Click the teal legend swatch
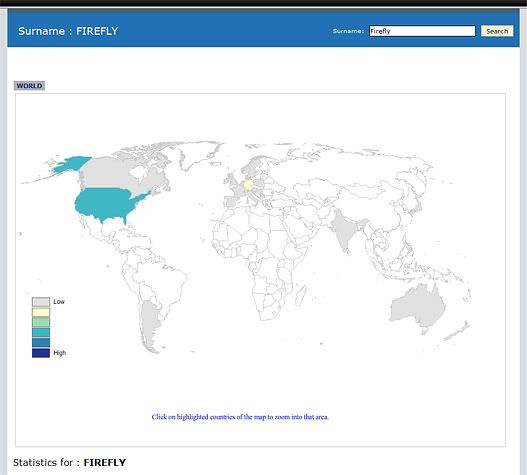The width and height of the screenshot is (527, 475). click(x=41, y=332)
